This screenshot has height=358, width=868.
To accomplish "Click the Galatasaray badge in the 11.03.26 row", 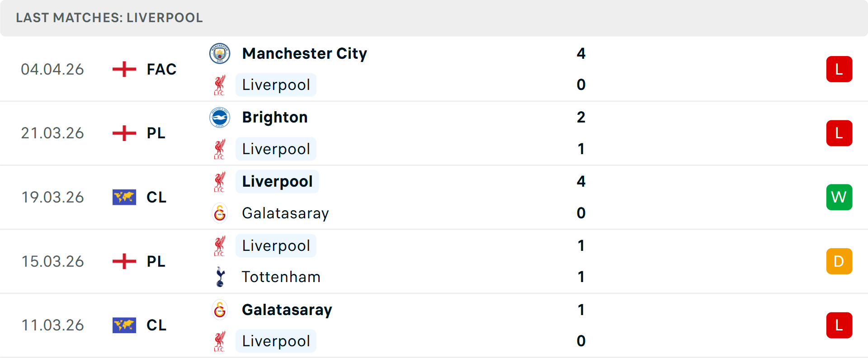I will [x=220, y=310].
